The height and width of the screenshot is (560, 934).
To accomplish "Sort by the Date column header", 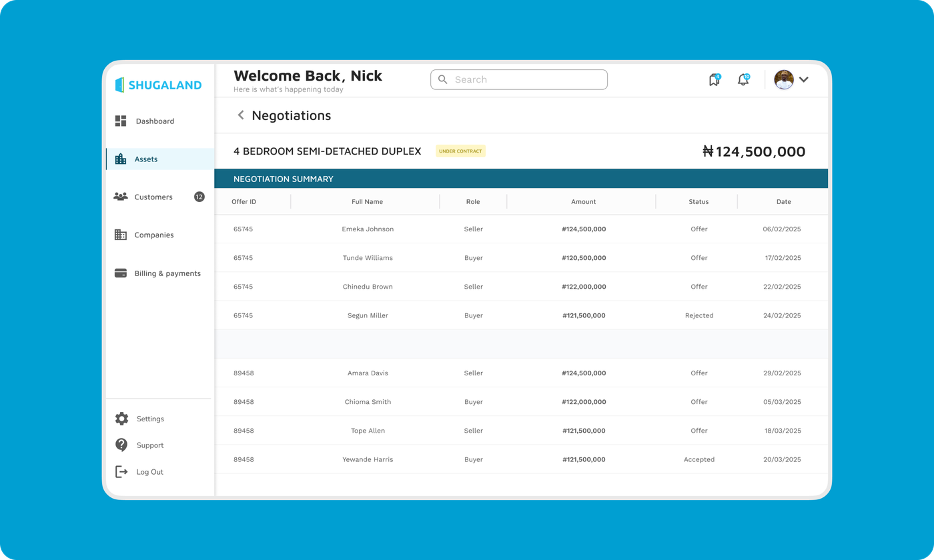I will [783, 201].
